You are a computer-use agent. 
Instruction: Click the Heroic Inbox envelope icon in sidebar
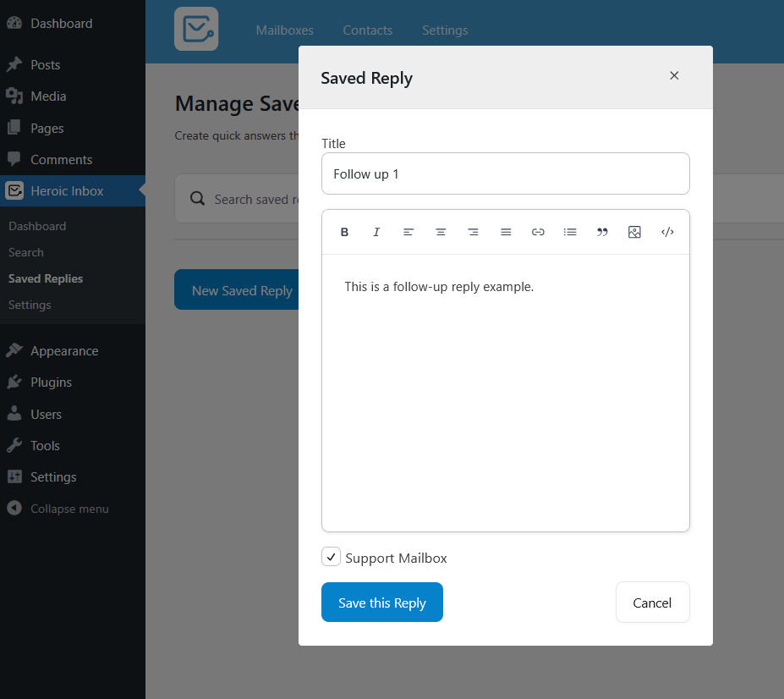(x=14, y=190)
